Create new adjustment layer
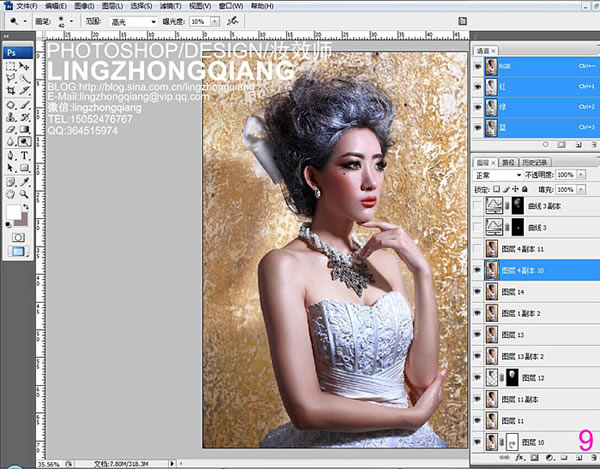Image resolution: width=600 pixels, height=469 pixels. point(550,458)
